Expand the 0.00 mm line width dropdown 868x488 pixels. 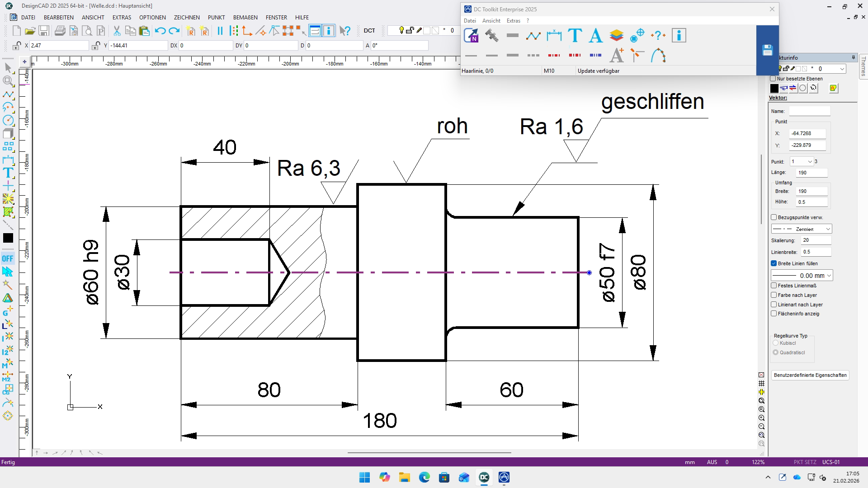click(x=802, y=276)
